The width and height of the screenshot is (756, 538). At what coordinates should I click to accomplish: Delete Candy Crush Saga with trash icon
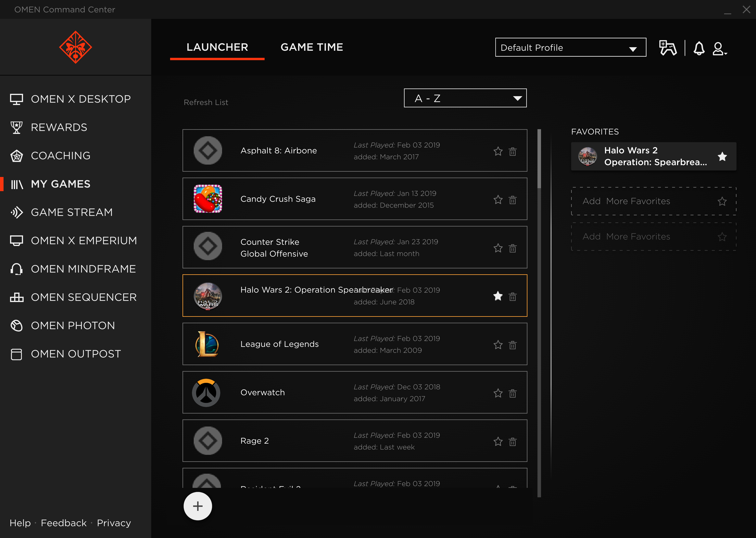point(513,200)
